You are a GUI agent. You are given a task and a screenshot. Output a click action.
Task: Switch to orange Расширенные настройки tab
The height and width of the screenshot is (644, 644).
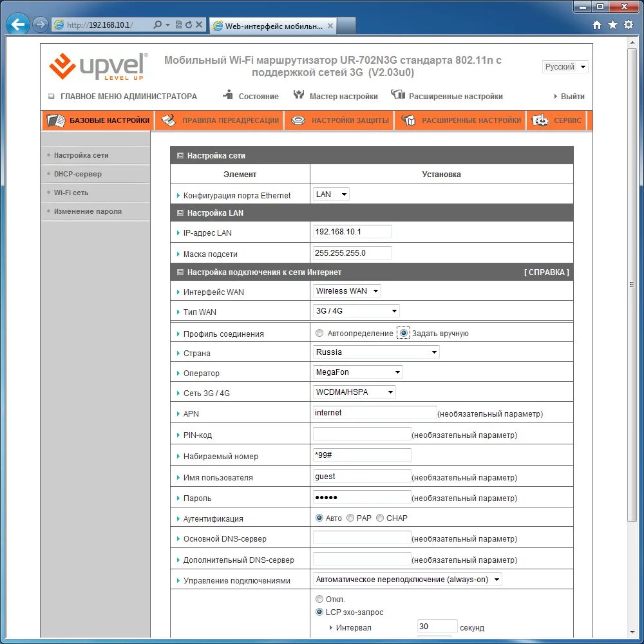[460, 120]
